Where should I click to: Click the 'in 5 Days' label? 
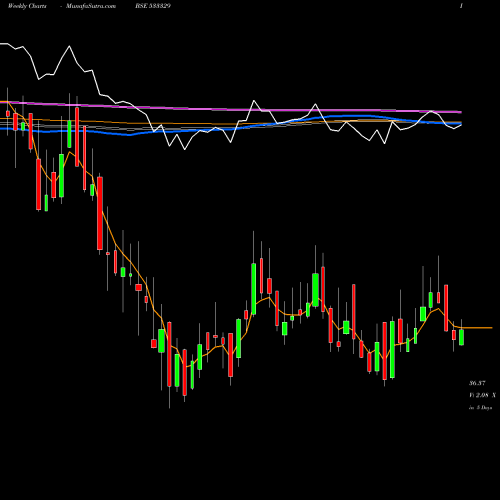coord(480,407)
